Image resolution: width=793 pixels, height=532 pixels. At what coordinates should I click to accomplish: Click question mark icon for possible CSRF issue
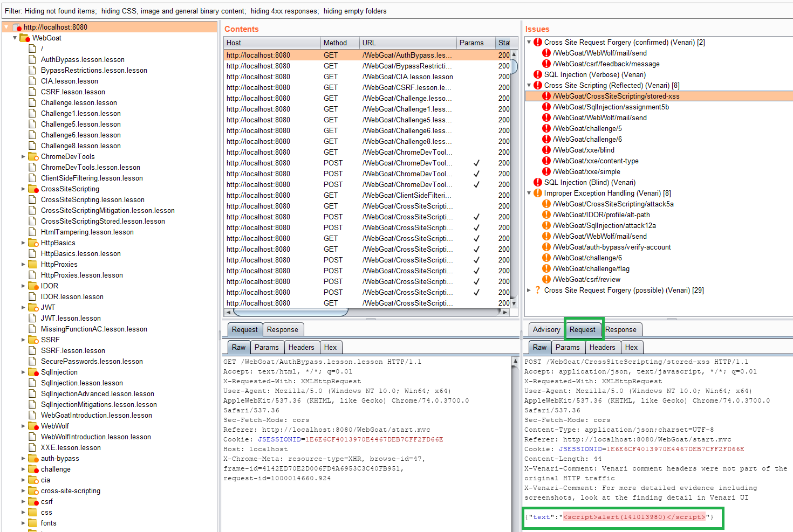(537, 290)
